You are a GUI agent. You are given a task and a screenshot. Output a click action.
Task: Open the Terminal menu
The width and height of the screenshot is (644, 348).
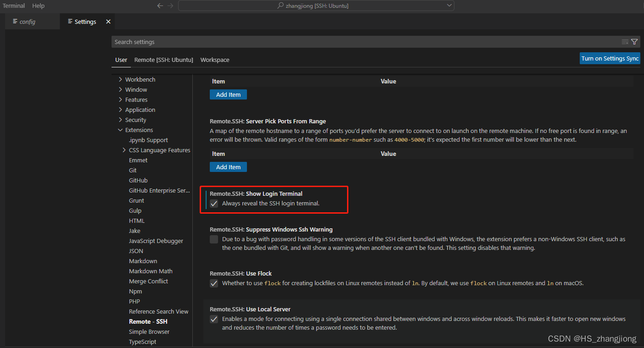coord(14,6)
